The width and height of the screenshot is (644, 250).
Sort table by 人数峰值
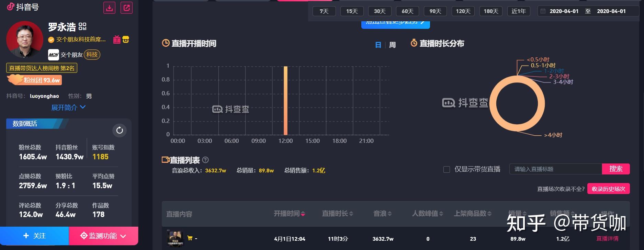pyautogui.click(x=428, y=214)
